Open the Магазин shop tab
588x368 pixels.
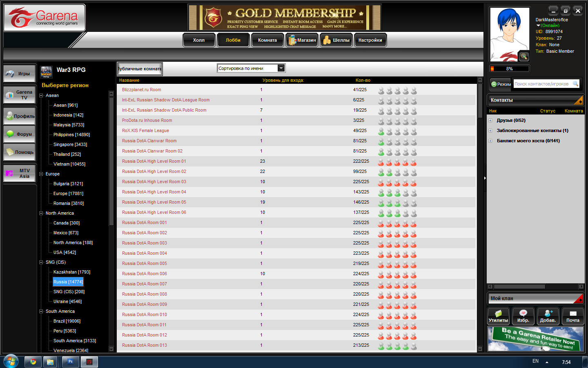[x=302, y=40]
